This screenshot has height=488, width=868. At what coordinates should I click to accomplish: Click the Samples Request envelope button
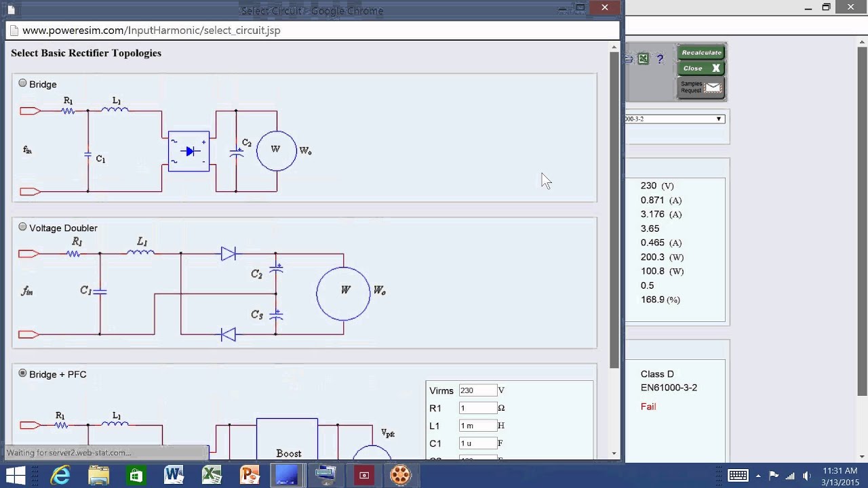701,87
